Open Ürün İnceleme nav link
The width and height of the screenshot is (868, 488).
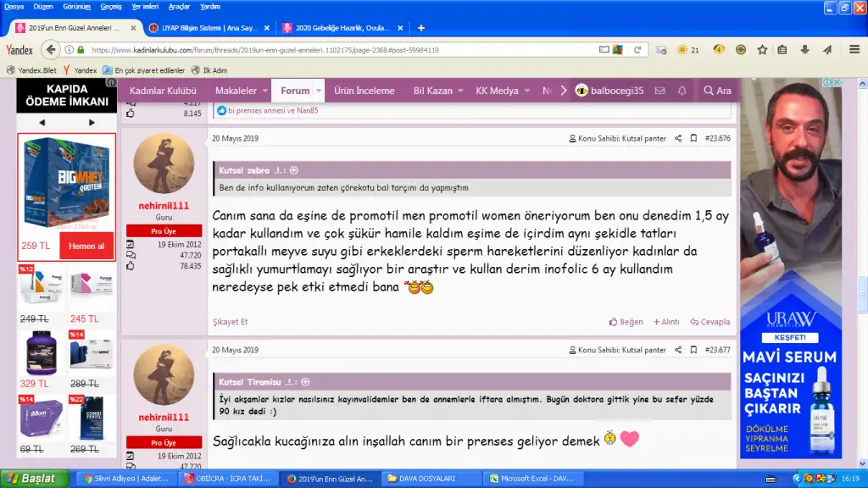[364, 91]
